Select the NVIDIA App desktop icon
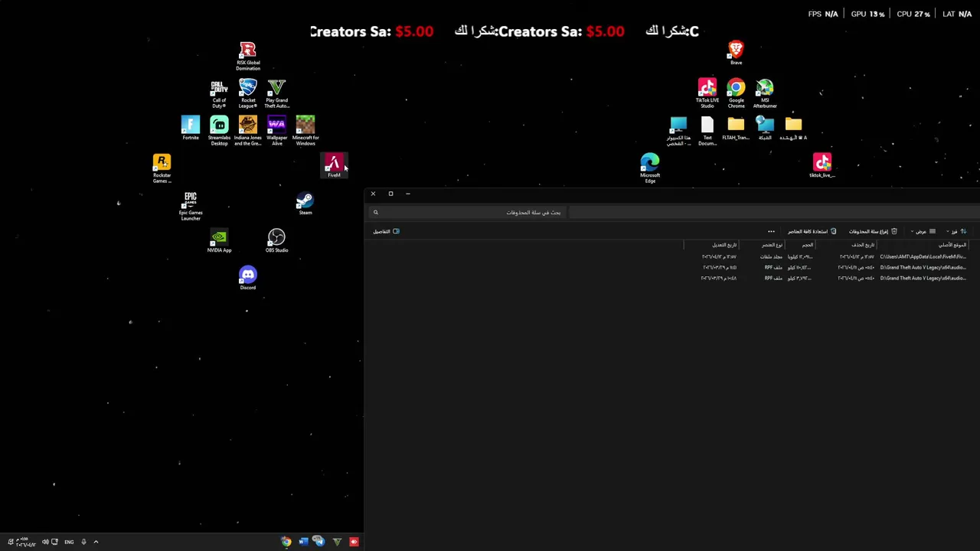 pos(219,241)
